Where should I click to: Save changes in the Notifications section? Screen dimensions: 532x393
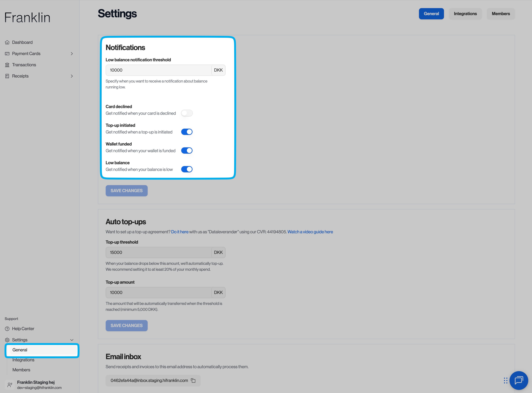coord(126,191)
